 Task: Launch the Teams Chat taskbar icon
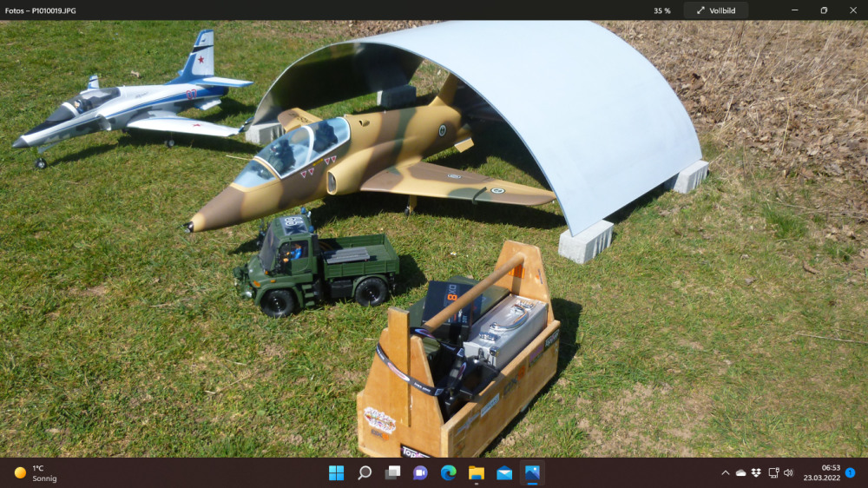tap(420, 472)
